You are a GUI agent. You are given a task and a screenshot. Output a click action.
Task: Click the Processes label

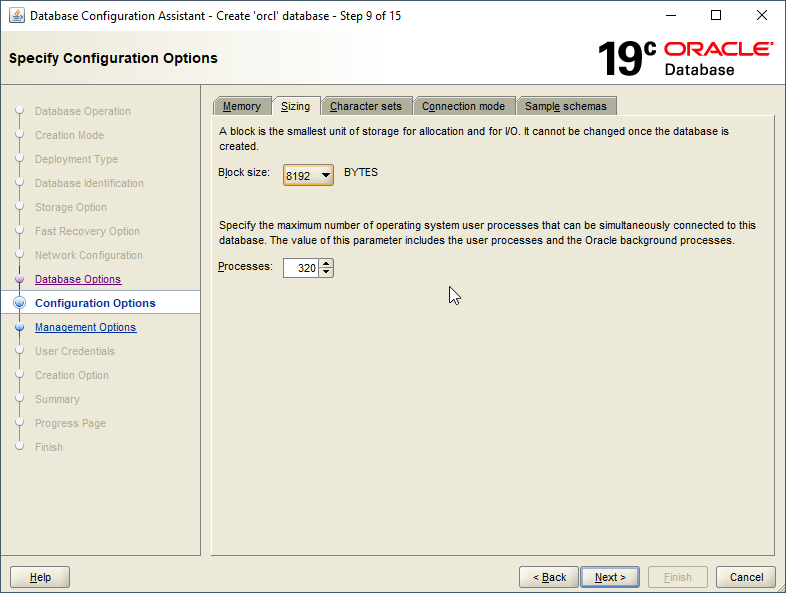[x=245, y=267]
